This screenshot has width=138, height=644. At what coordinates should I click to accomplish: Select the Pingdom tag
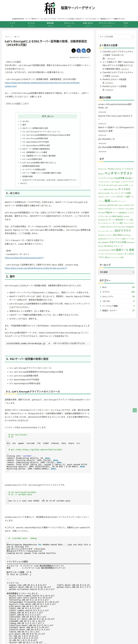coord(130,227)
